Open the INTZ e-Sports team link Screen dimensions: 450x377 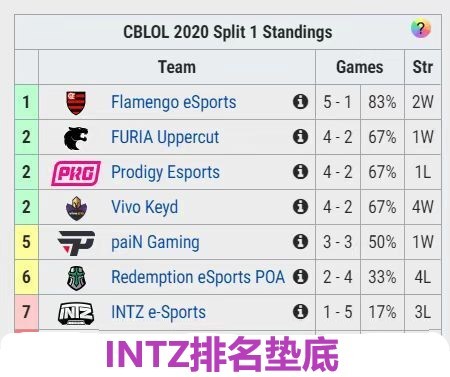[158, 312]
